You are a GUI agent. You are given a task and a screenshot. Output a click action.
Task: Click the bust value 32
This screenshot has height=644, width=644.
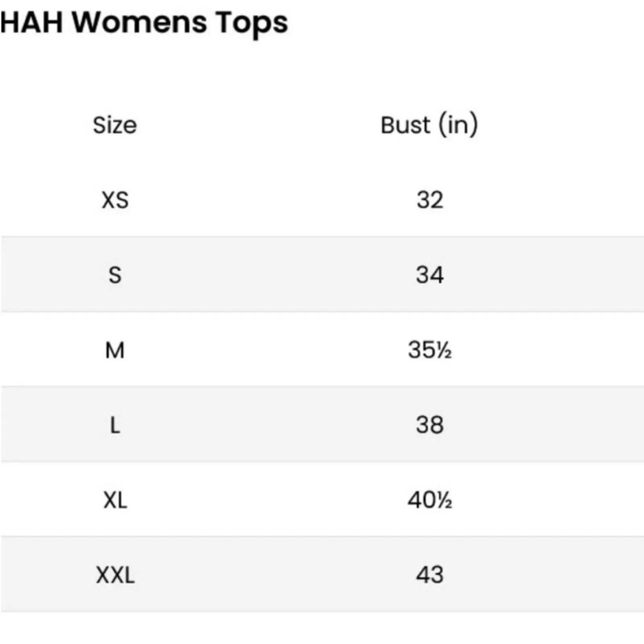tap(430, 200)
